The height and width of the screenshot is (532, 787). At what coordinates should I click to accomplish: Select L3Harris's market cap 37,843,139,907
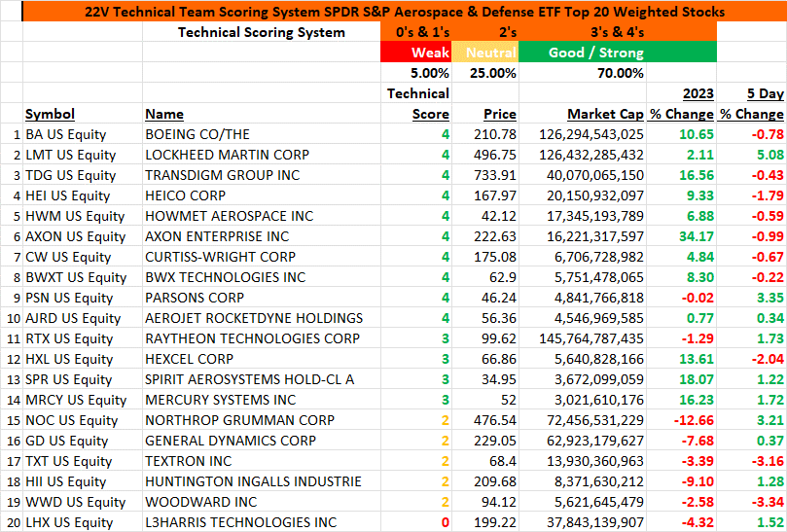coord(582,522)
